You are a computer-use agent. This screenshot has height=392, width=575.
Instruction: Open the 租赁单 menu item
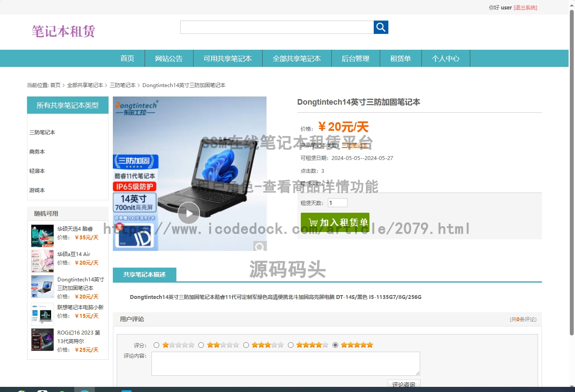401,58
